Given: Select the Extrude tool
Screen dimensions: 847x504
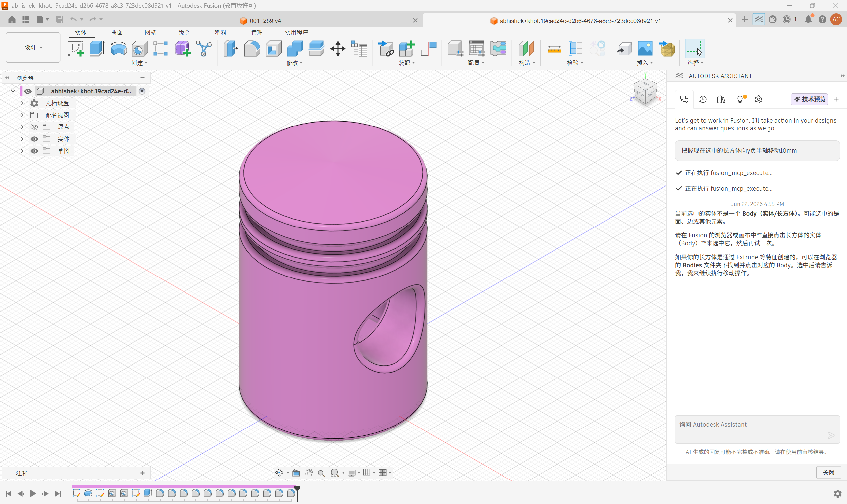Looking at the screenshot, I should tap(97, 49).
